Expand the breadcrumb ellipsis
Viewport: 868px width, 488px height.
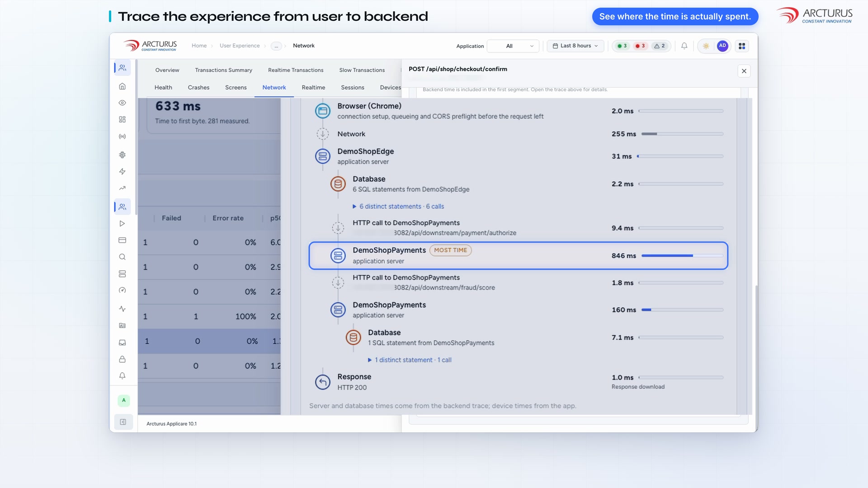276,46
